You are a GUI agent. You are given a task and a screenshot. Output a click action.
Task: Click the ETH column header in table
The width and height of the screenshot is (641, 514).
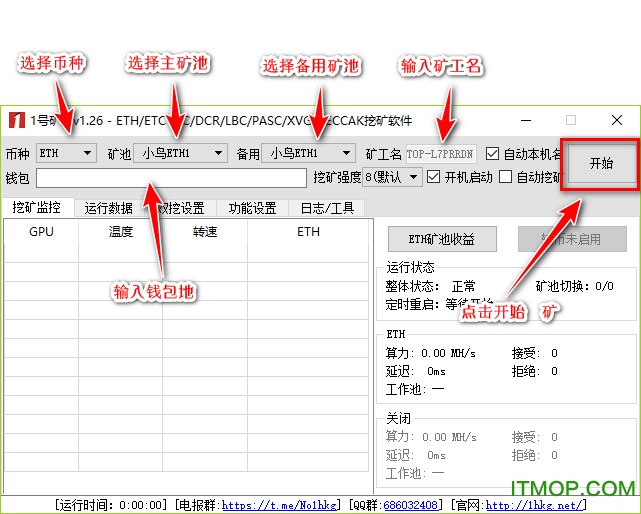click(308, 232)
